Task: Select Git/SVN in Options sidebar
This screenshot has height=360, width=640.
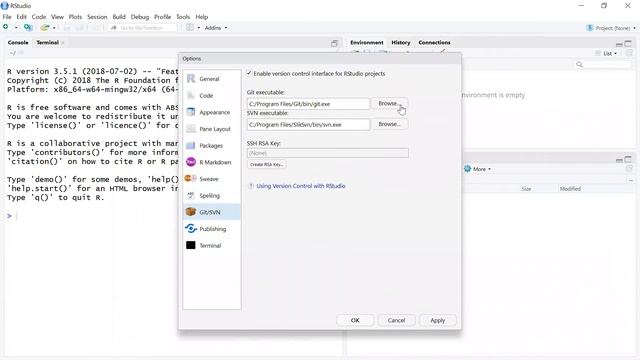Action: (x=212, y=212)
